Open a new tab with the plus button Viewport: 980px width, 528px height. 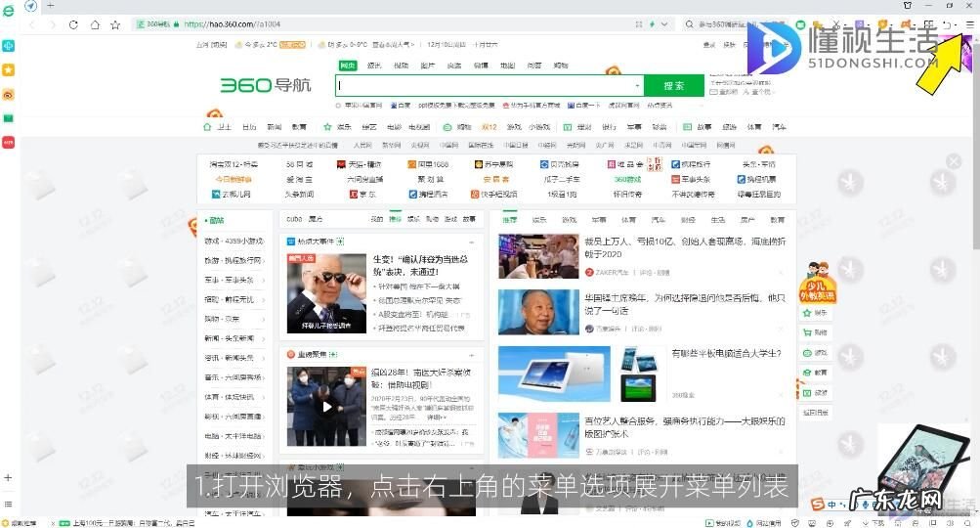pos(51,5)
